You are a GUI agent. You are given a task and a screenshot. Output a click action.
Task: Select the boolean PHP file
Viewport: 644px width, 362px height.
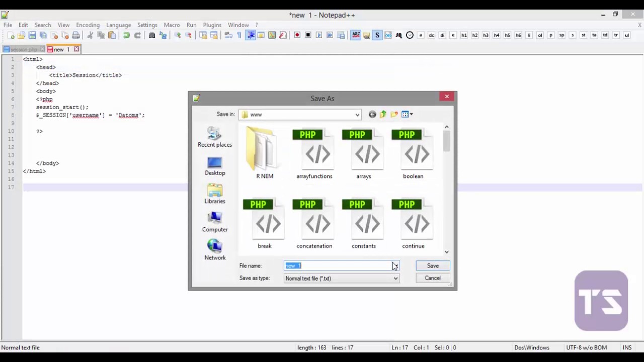click(x=413, y=154)
